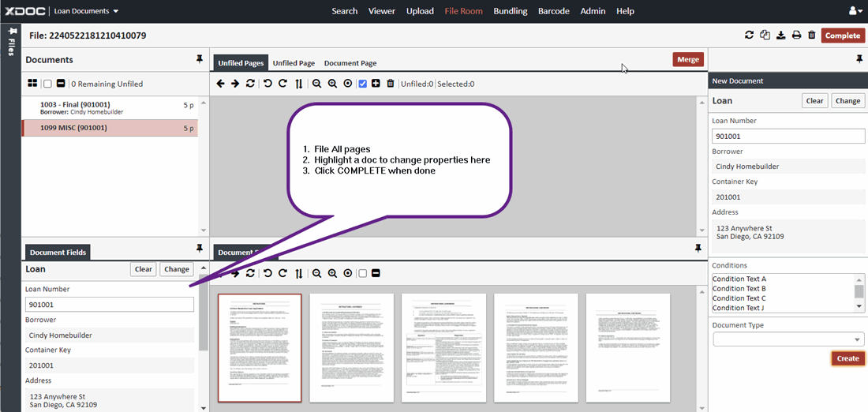
Task: Click the print icon in the file header
Action: pyautogui.click(x=796, y=36)
